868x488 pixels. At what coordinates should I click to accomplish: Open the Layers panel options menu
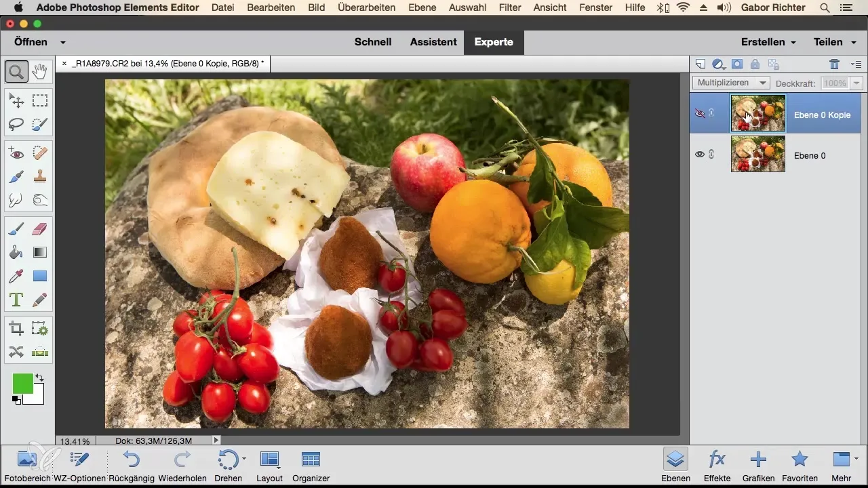point(856,64)
